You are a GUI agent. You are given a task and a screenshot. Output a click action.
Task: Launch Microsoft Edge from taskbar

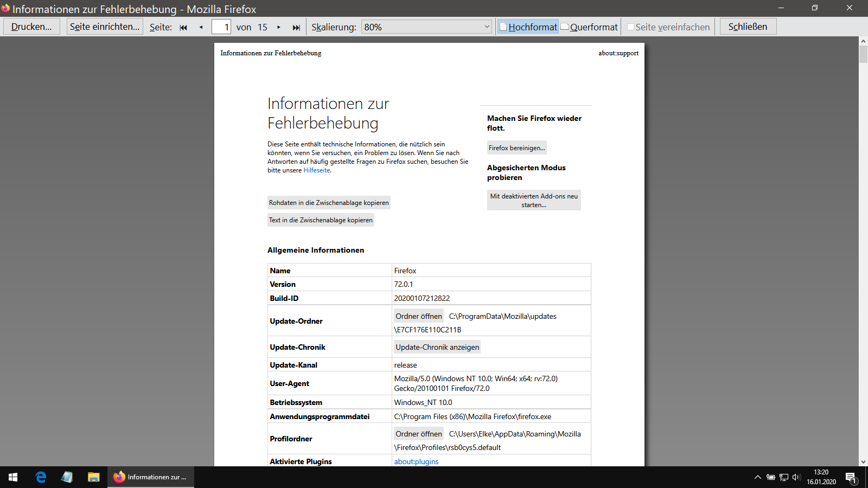(41, 477)
